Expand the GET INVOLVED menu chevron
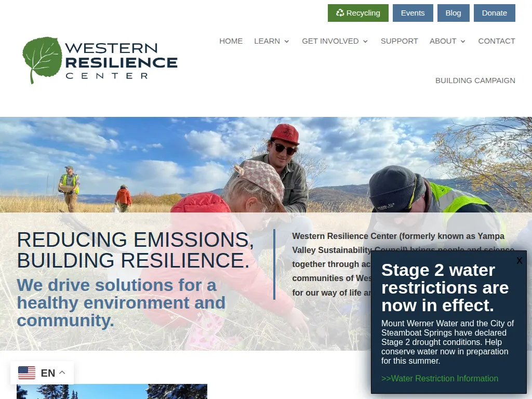Image resolution: width=532 pixels, height=399 pixels. (x=365, y=42)
